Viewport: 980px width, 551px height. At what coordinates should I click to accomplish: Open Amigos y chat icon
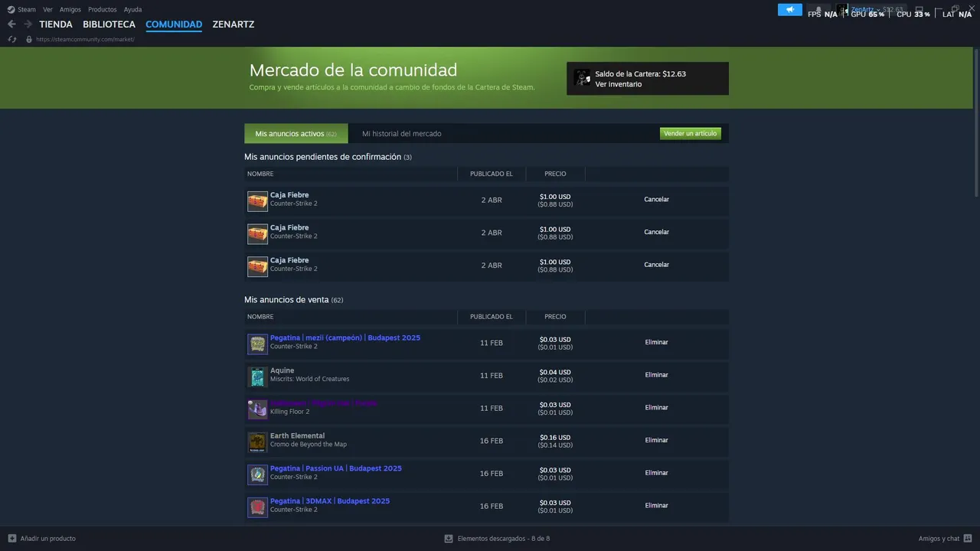(969, 539)
